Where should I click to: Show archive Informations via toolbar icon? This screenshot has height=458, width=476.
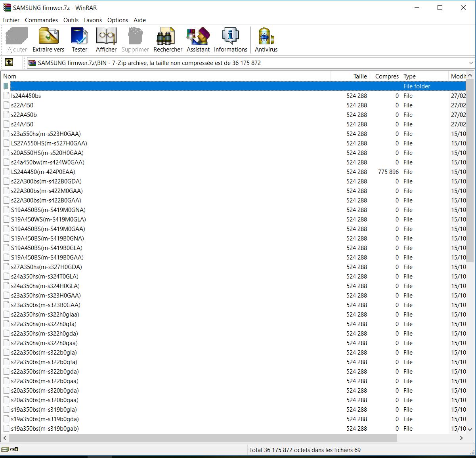[x=230, y=38]
